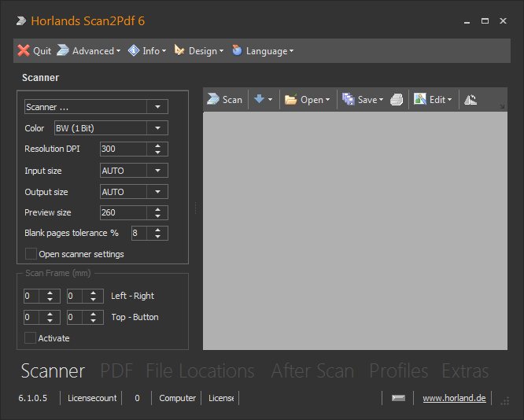Decrease the Left scan frame value
Screen dimensions: 524x420
(x=50, y=300)
